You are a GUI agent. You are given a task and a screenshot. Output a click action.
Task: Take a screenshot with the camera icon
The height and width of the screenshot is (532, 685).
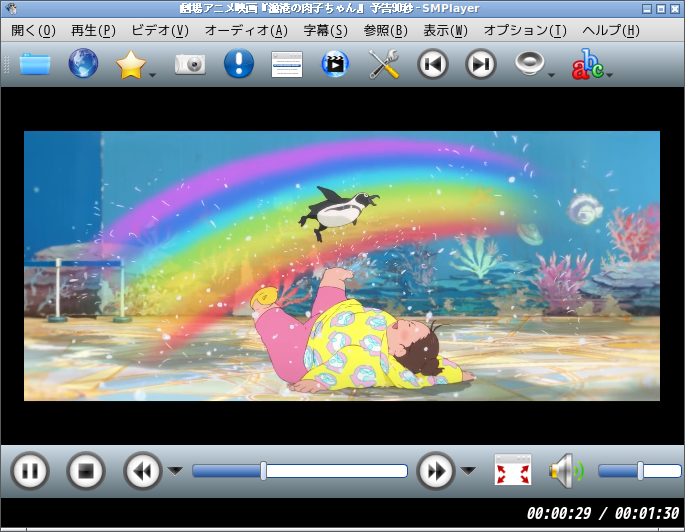click(x=190, y=64)
